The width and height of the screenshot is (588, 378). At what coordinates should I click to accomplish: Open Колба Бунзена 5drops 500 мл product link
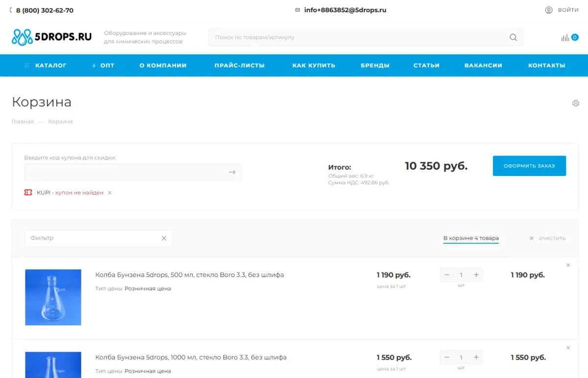point(190,275)
